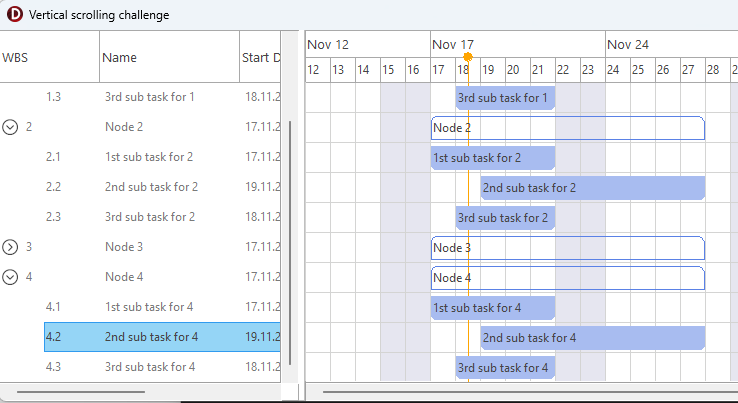Expand Node 3 in the tree

[11, 247]
